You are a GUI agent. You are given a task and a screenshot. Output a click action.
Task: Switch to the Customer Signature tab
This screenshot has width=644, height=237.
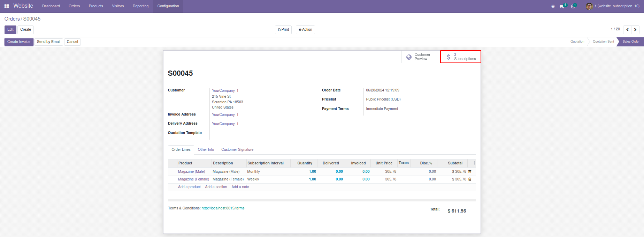pos(237,150)
